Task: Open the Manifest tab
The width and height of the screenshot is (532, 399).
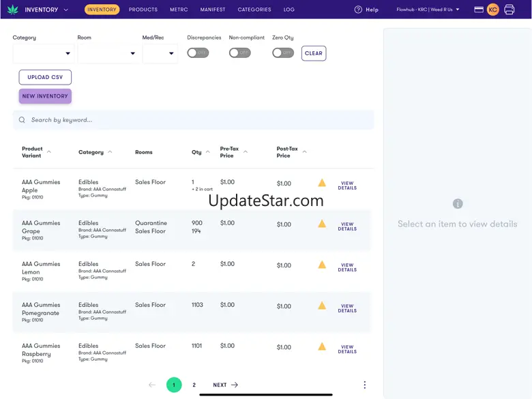Action: pyautogui.click(x=213, y=10)
